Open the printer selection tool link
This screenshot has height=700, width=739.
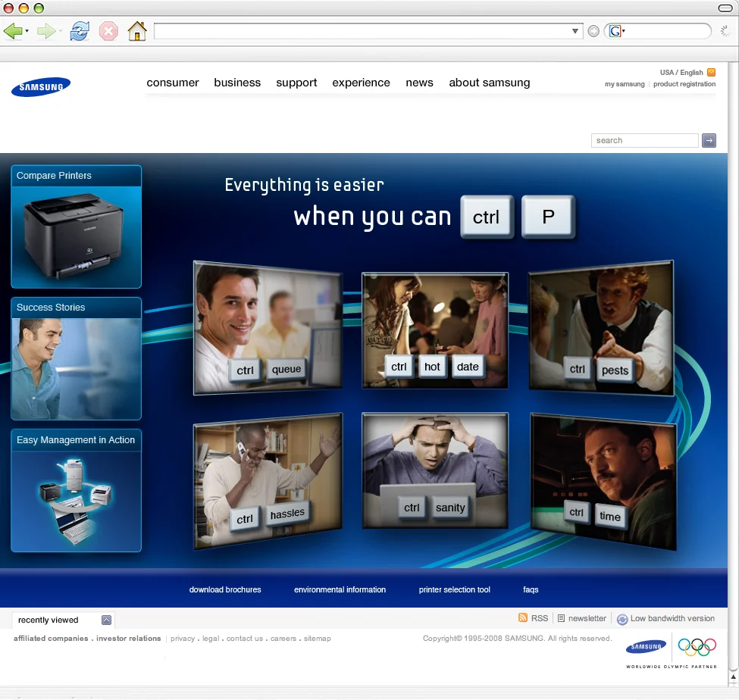tap(454, 589)
